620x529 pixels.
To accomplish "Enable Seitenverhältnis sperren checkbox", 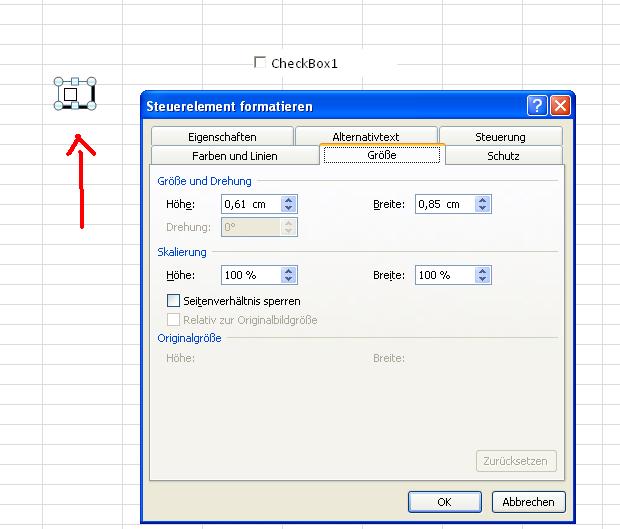I will [x=173, y=300].
